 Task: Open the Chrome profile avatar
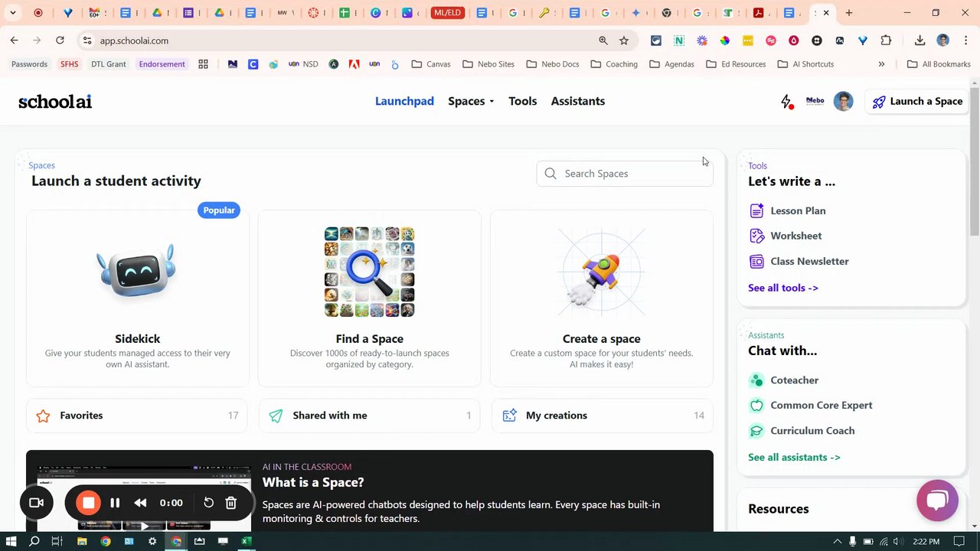click(943, 41)
